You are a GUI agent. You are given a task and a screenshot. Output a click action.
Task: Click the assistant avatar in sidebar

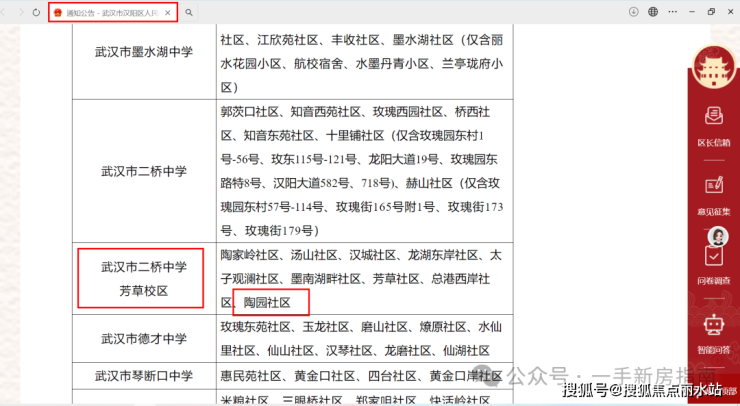(x=718, y=236)
